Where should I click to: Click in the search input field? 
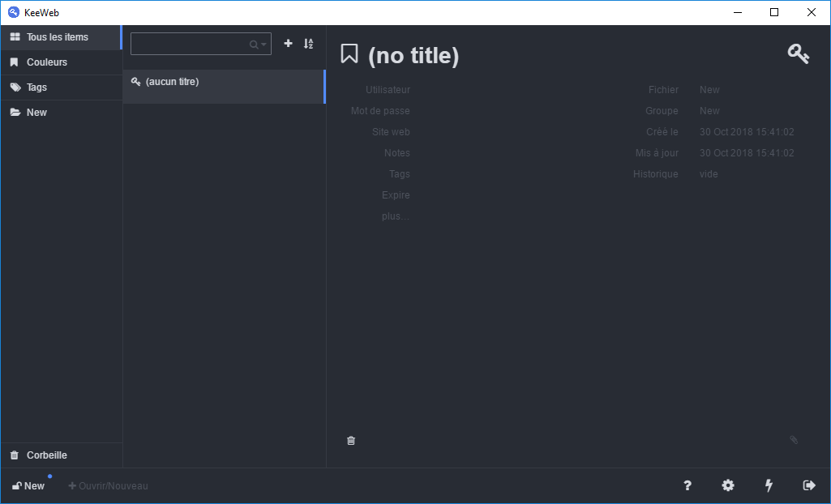[x=190, y=44]
